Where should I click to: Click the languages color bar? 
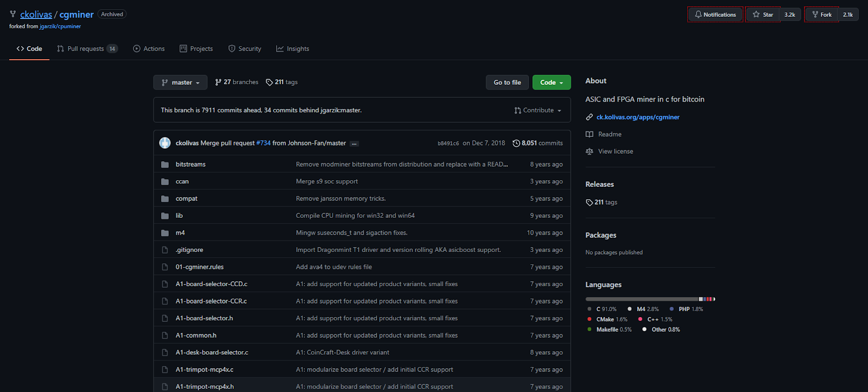(650, 299)
